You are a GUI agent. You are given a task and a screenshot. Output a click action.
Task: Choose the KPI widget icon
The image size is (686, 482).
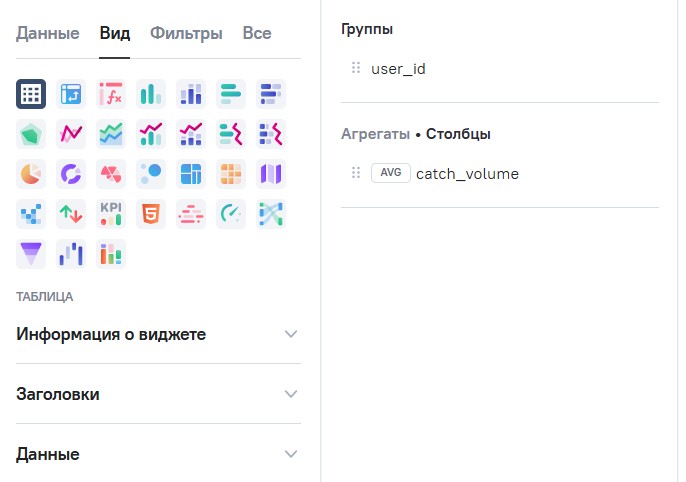pyautogui.click(x=111, y=214)
